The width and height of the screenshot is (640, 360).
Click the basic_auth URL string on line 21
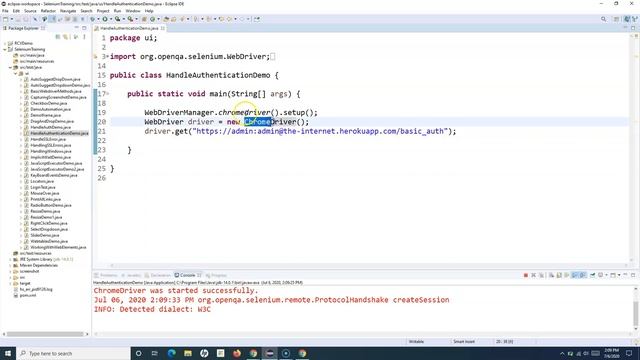click(x=320, y=131)
